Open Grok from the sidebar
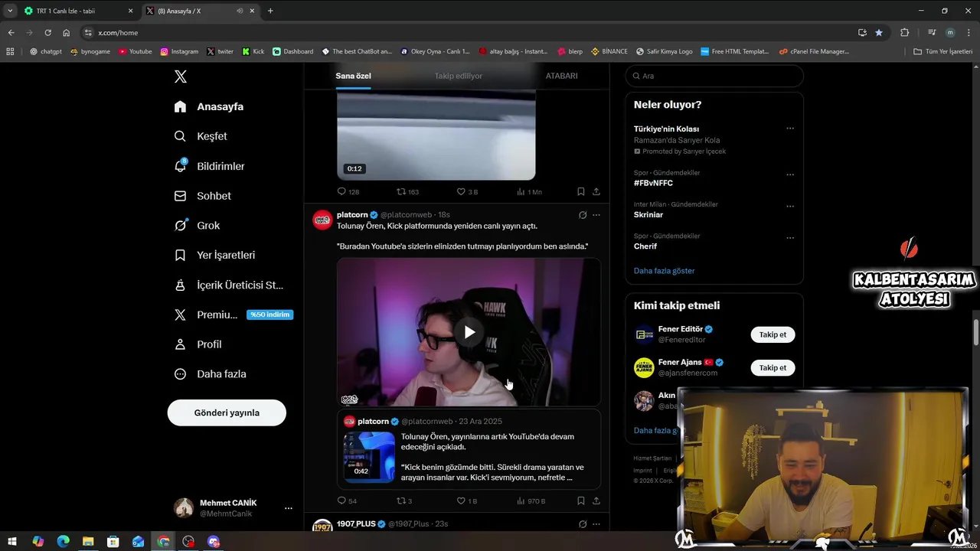Viewport: 980px width, 551px height. 197,226
